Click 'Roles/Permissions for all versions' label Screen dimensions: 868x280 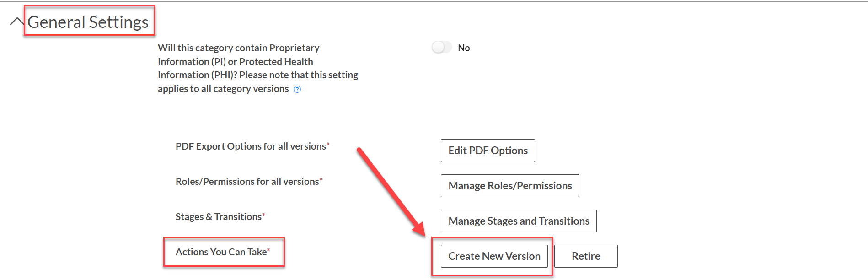[x=247, y=182]
